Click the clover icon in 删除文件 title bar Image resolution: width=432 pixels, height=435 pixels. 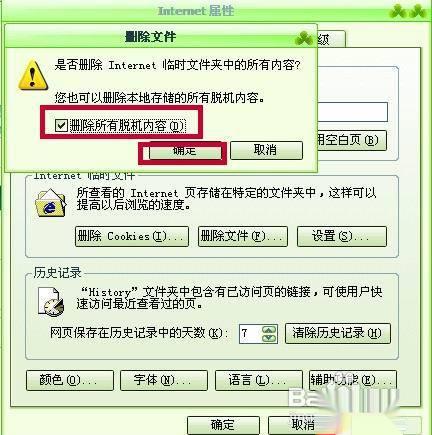[303, 38]
